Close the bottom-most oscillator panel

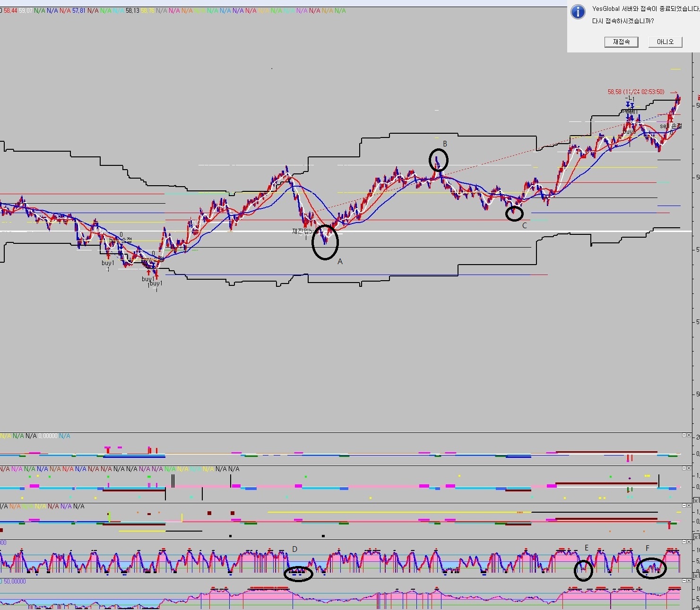(x=690, y=581)
